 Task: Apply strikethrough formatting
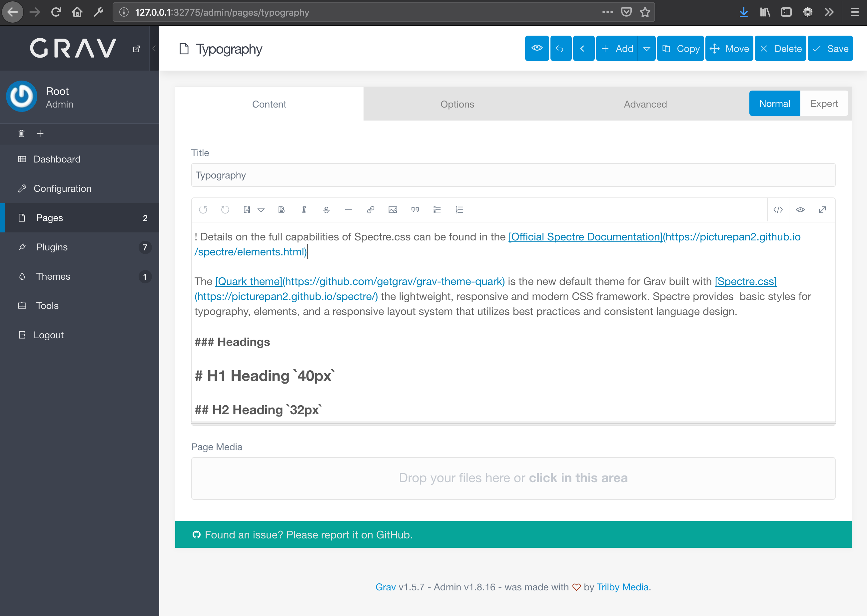coord(326,210)
